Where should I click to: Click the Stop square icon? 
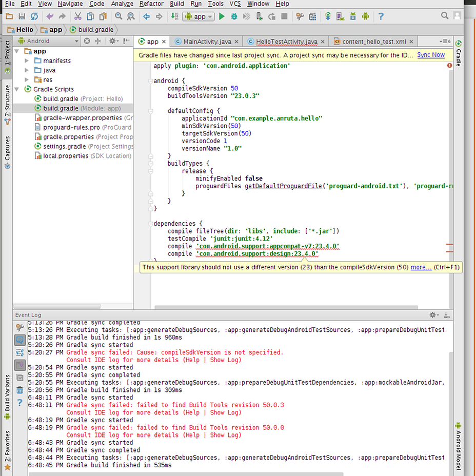[285, 16]
